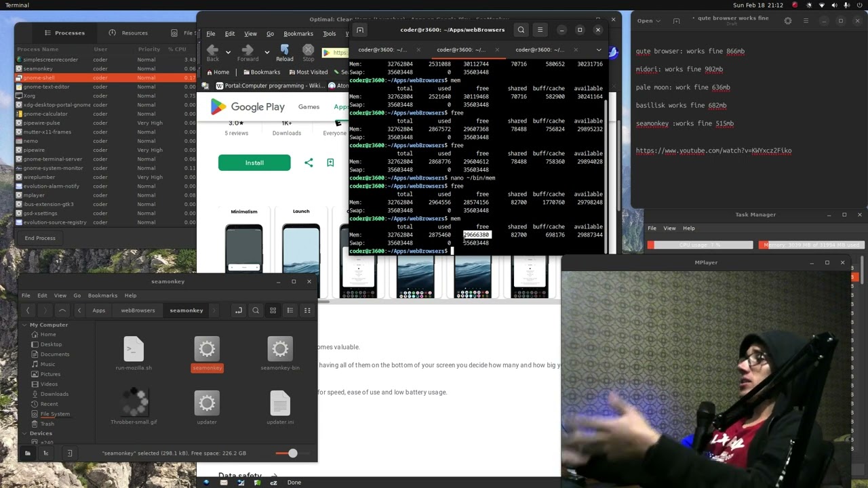The width and height of the screenshot is (868, 488).
Task: Click Task Manager Memory usage bar
Action: [810, 245]
